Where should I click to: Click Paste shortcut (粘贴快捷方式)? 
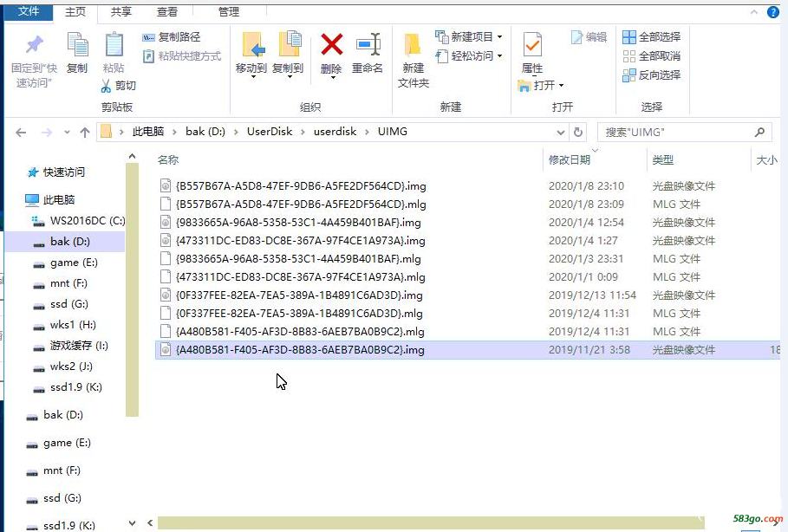point(182,55)
